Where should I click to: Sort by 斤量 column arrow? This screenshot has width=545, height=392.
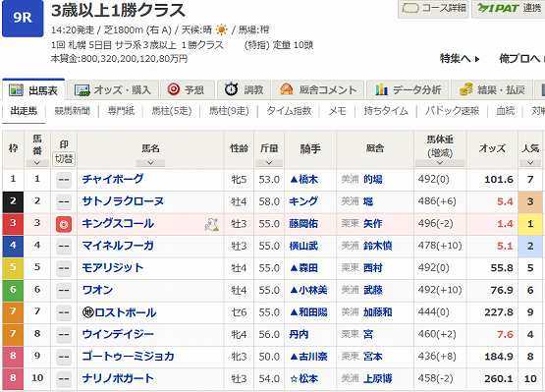coord(269,162)
